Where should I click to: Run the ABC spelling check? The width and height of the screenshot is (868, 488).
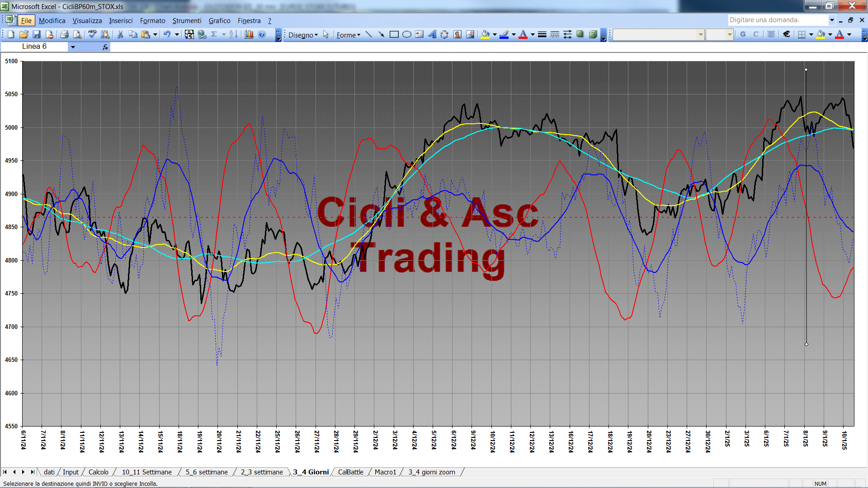92,34
